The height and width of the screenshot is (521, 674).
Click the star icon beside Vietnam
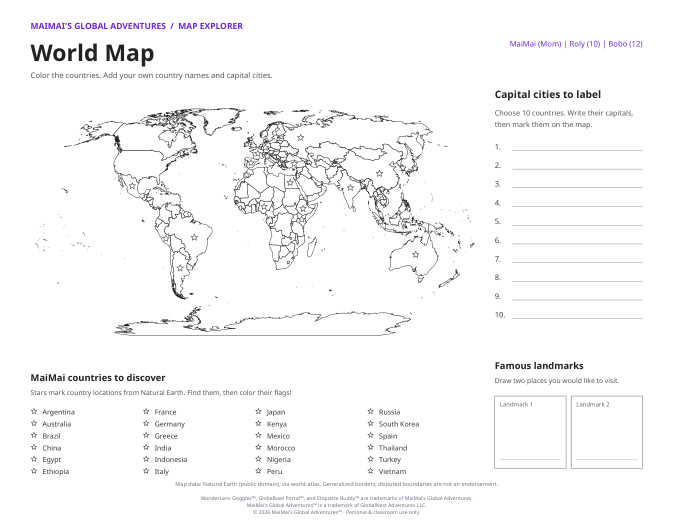tap(371, 471)
